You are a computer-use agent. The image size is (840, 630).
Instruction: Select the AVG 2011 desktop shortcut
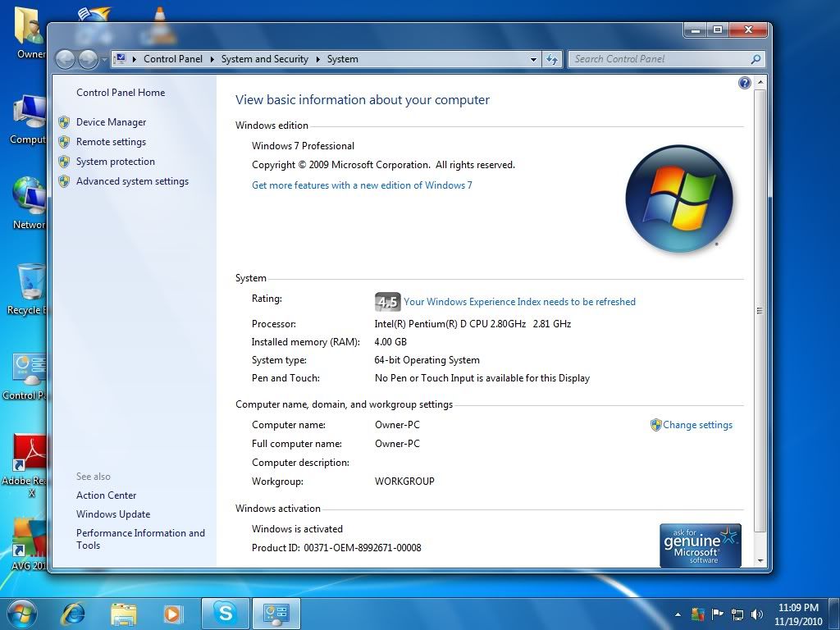[x=27, y=545]
